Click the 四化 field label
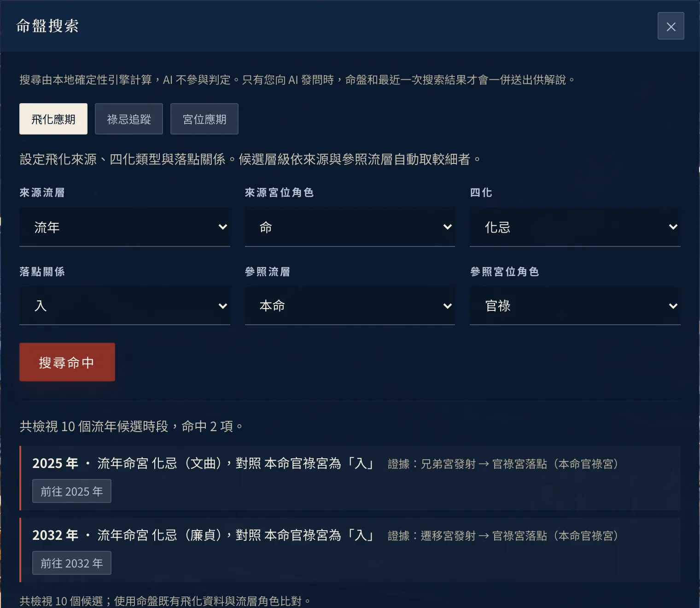 481,193
